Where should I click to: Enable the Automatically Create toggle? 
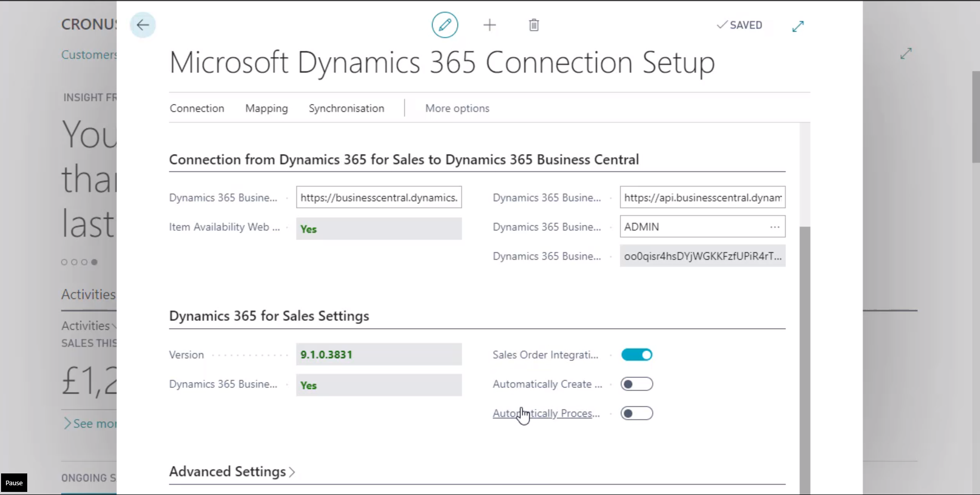click(x=637, y=384)
